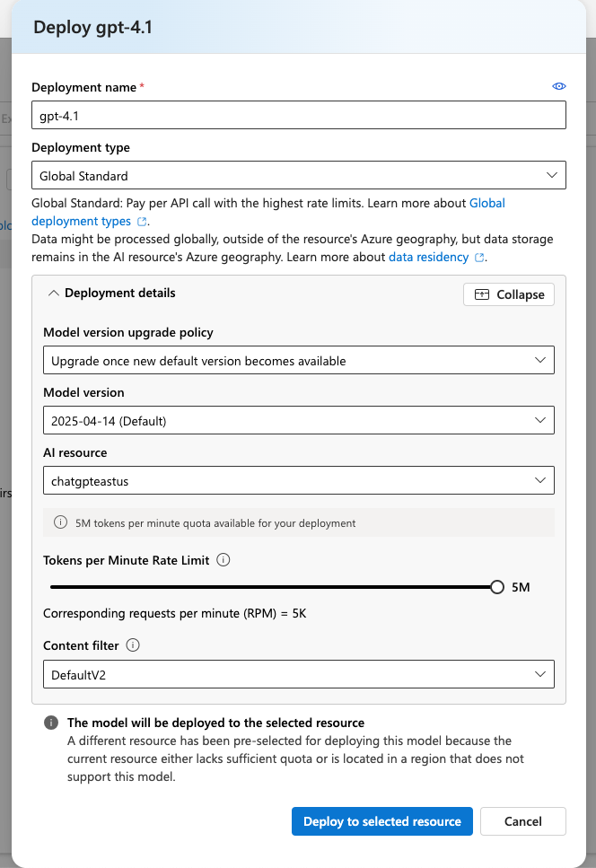Click the external-link icon after deployment types
The height and width of the screenshot is (868, 596).
click(142, 222)
